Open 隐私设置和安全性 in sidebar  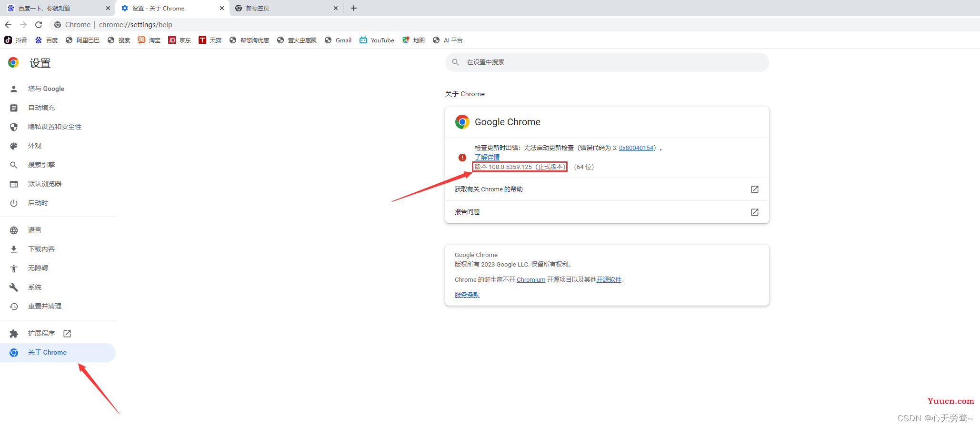(54, 127)
